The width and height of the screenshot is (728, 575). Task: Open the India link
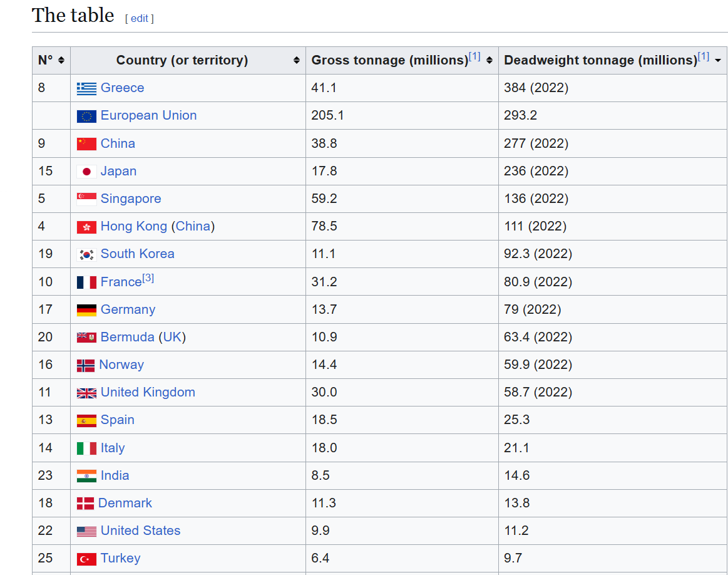(115, 475)
